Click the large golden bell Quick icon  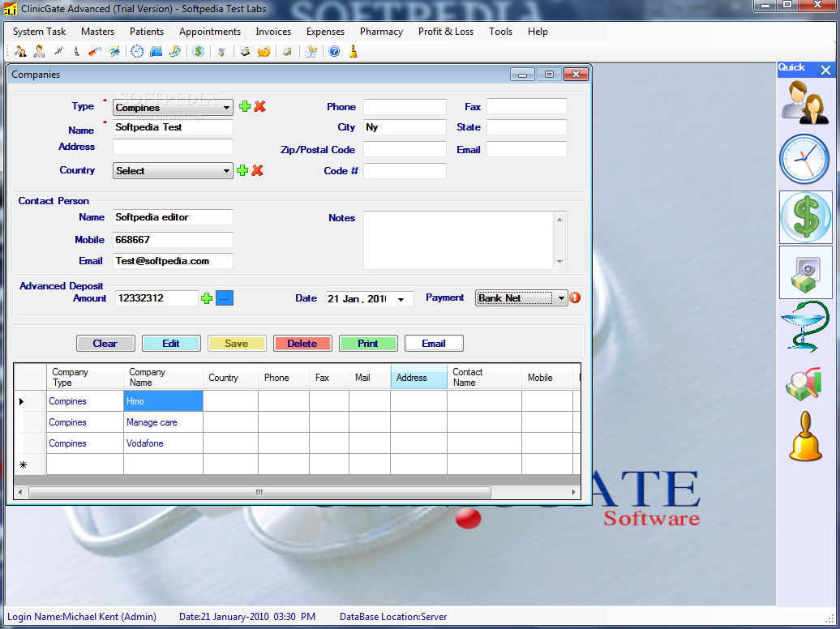(805, 437)
